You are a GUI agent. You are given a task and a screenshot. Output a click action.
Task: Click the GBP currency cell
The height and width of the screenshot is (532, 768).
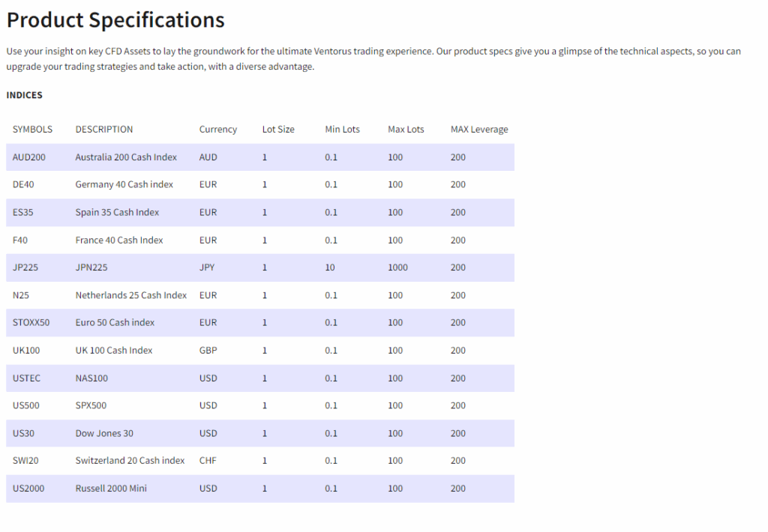[208, 351]
